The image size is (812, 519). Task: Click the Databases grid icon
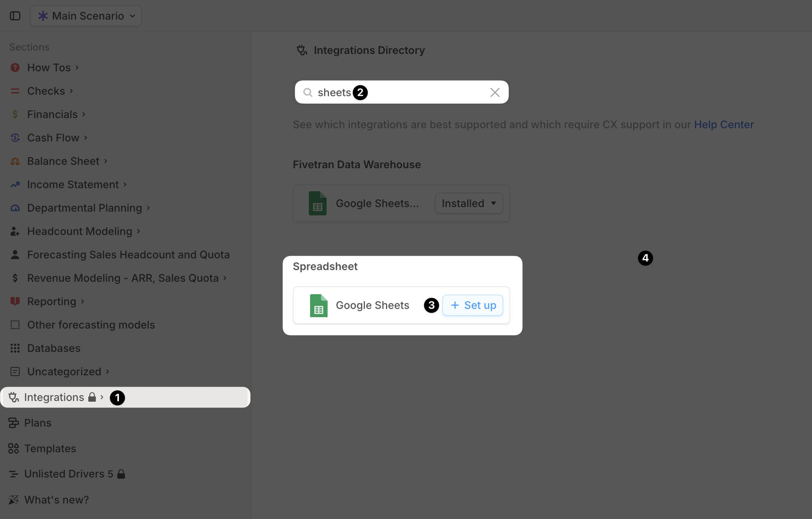[15, 348]
